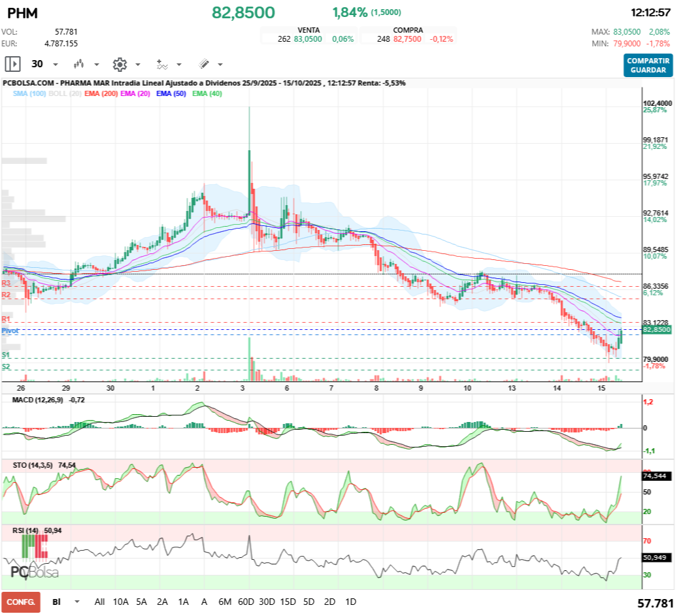Open the 30 timeframe interval dropdown
This screenshot has height=616, width=683.
55,65
